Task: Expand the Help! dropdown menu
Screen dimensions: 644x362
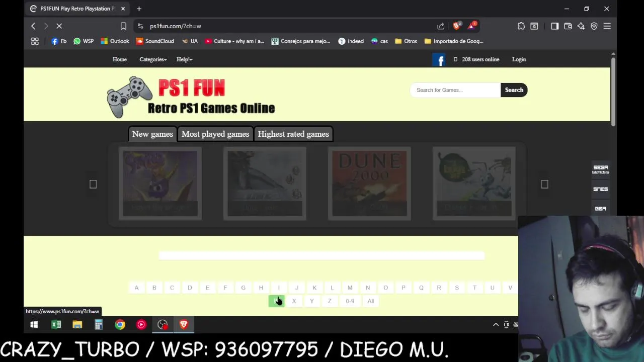Action: pos(184,59)
